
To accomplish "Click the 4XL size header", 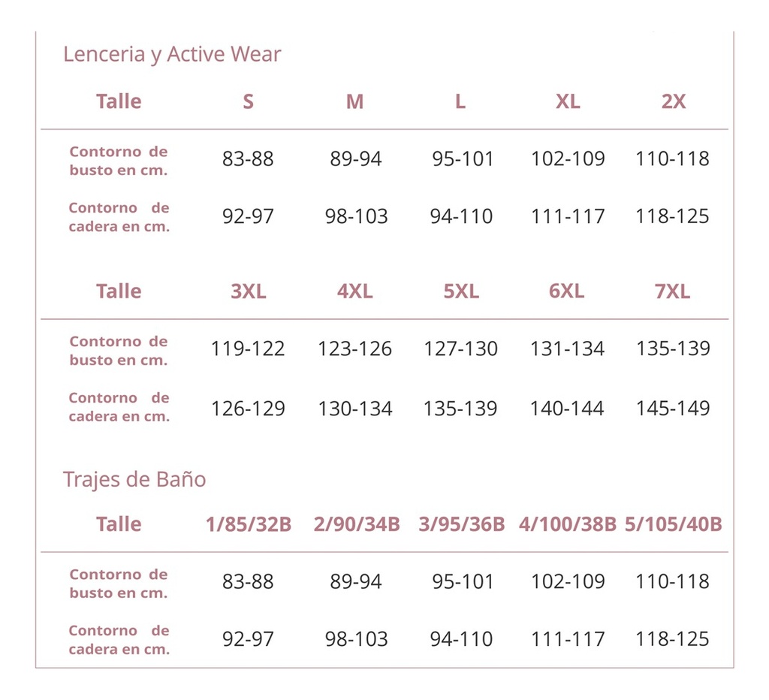I will point(354,291).
